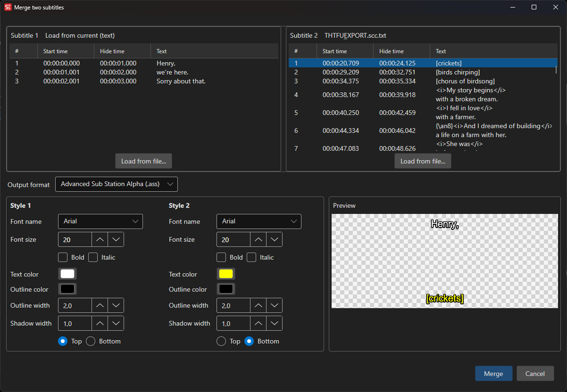Viewport: 567px width, 392px height.
Task: Maximize the Merge two subtitles window
Action: [x=534, y=7]
